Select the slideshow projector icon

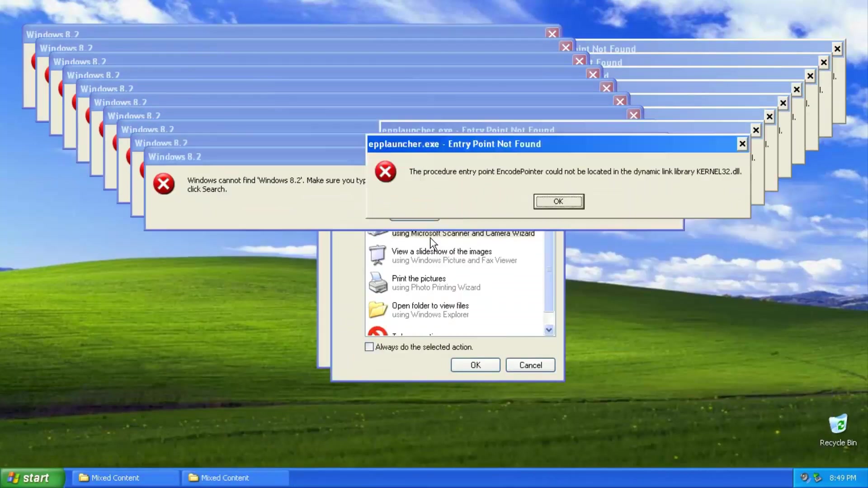click(x=377, y=255)
